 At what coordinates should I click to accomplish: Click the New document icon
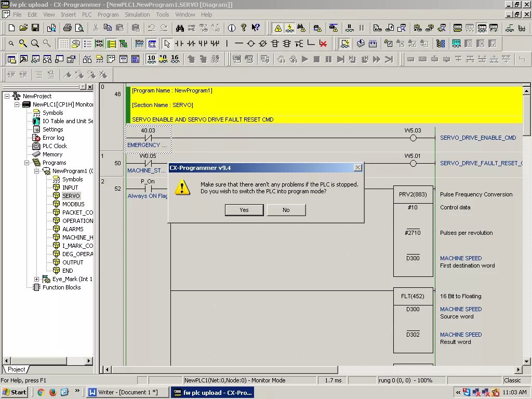11,28
